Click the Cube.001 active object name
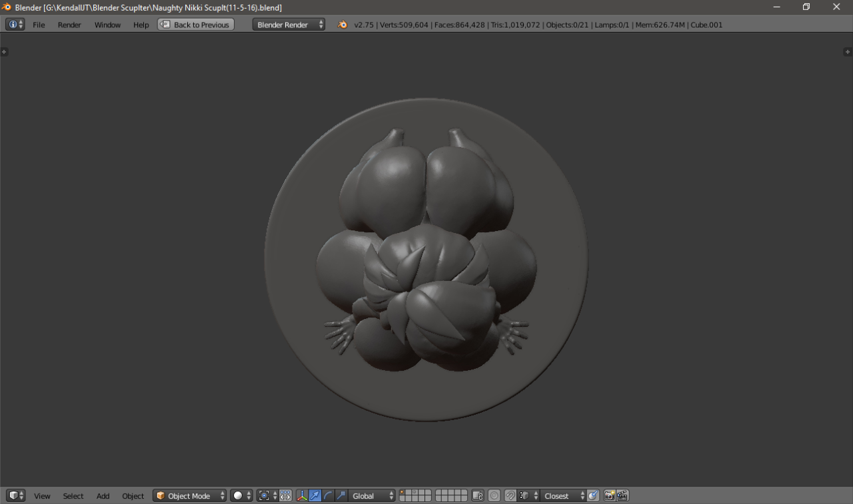Viewport: 853px width, 504px height. tap(706, 25)
